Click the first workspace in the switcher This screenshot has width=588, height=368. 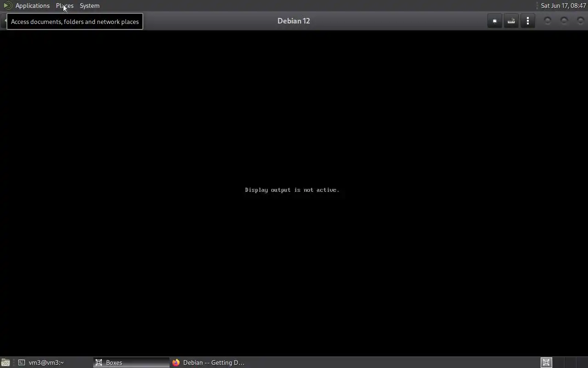[546, 362]
